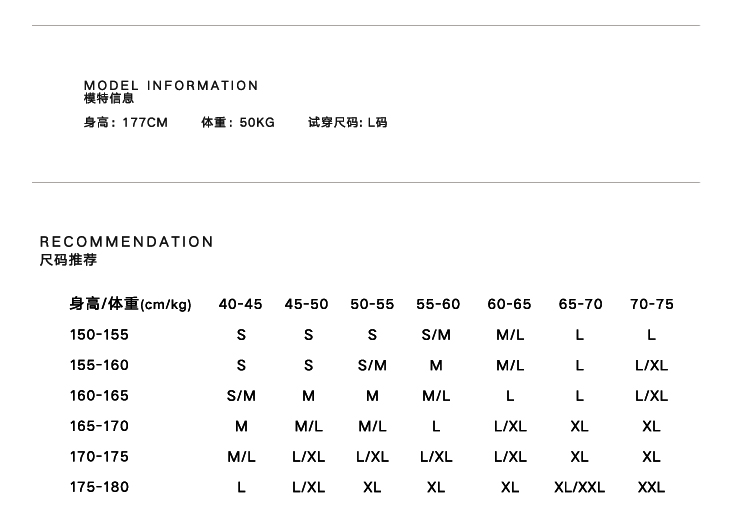Click the MODEL INFORMATION heading
Screen dimensions: 750x526
171,86
